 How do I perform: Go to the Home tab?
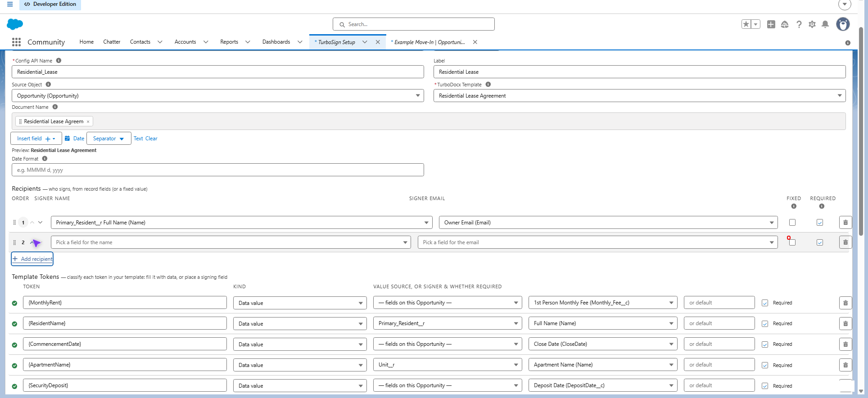click(86, 42)
